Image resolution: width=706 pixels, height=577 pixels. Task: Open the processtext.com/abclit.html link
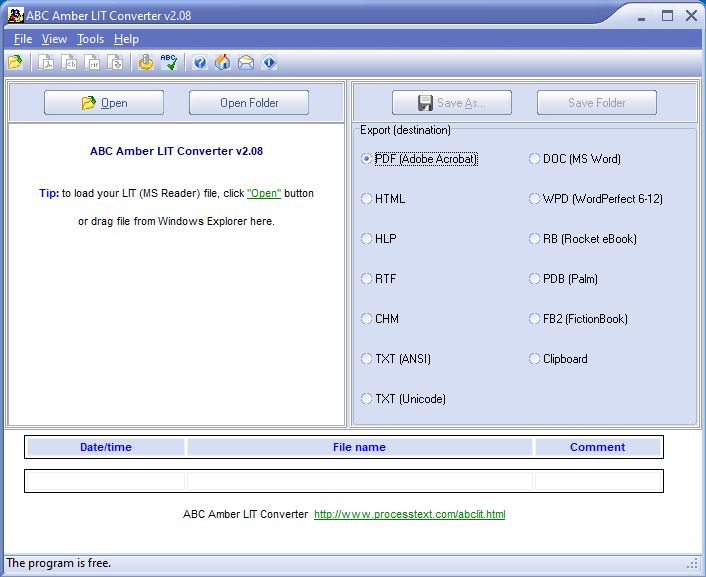410,514
